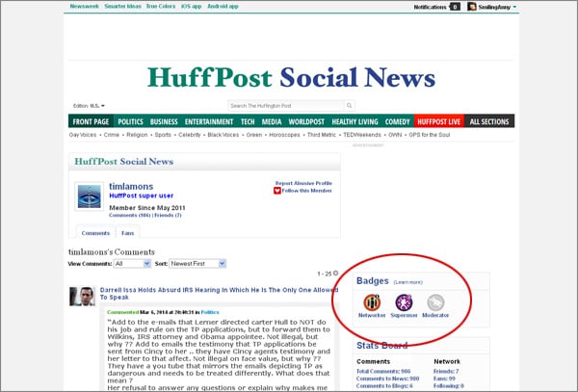
Task: Open the OWN subsection
Action: click(x=395, y=135)
